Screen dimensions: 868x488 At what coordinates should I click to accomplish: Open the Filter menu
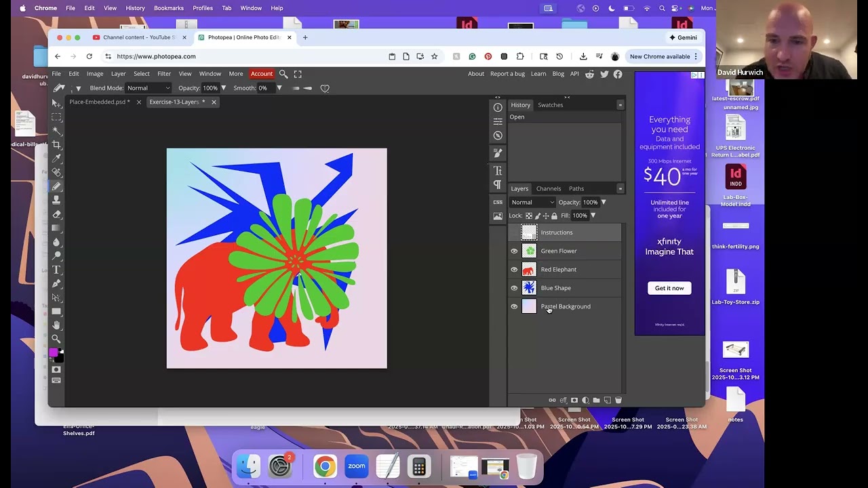[164, 74]
